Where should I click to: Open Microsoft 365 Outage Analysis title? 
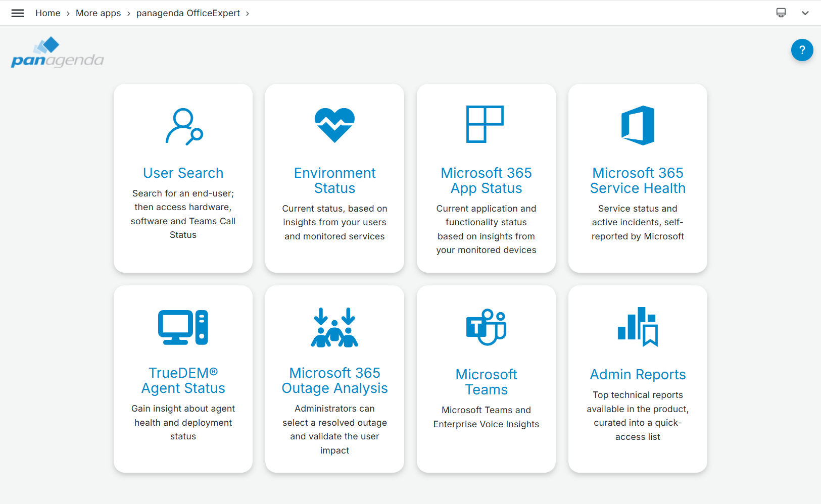pyautogui.click(x=334, y=380)
